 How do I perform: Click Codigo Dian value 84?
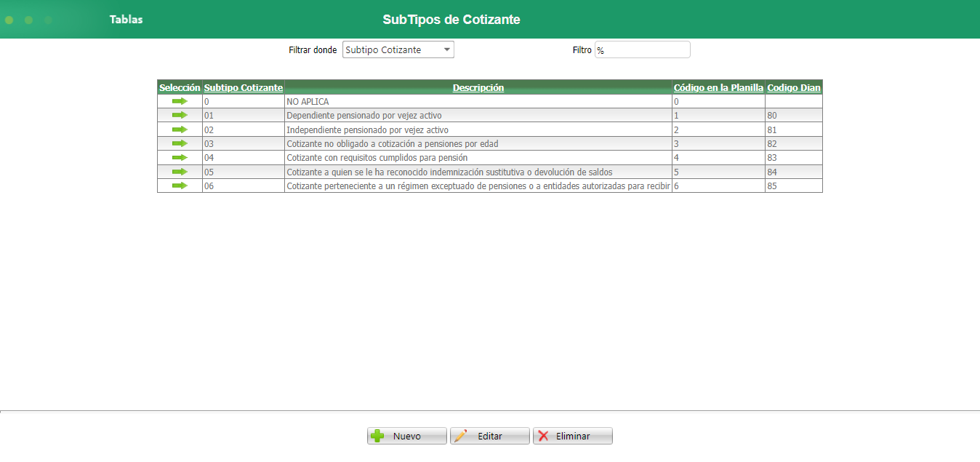[772, 172]
